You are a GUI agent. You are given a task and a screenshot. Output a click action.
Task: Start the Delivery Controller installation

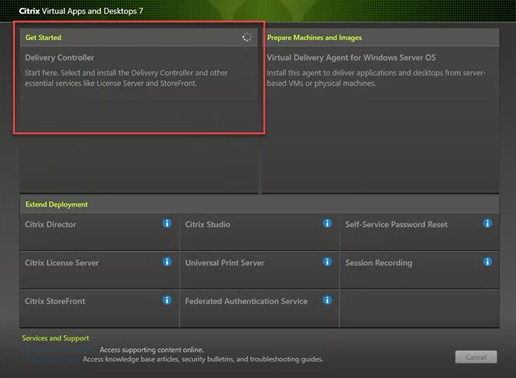(59, 58)
